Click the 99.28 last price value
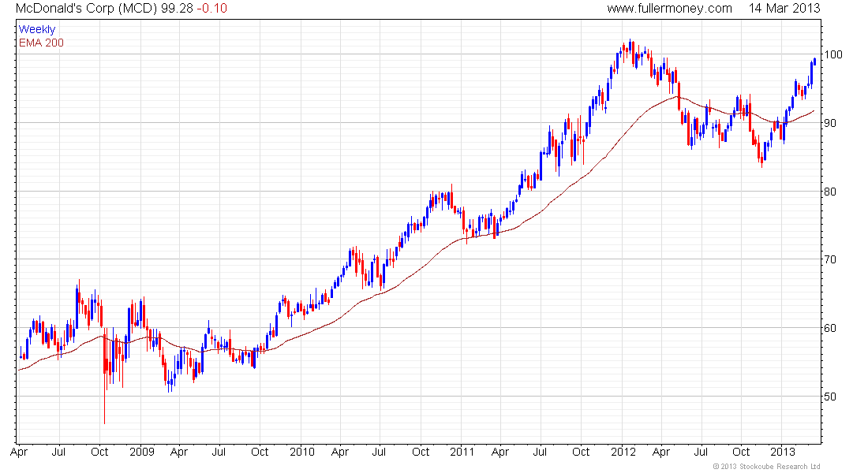Screen dimensions: 868x473 tap(177, 9)
